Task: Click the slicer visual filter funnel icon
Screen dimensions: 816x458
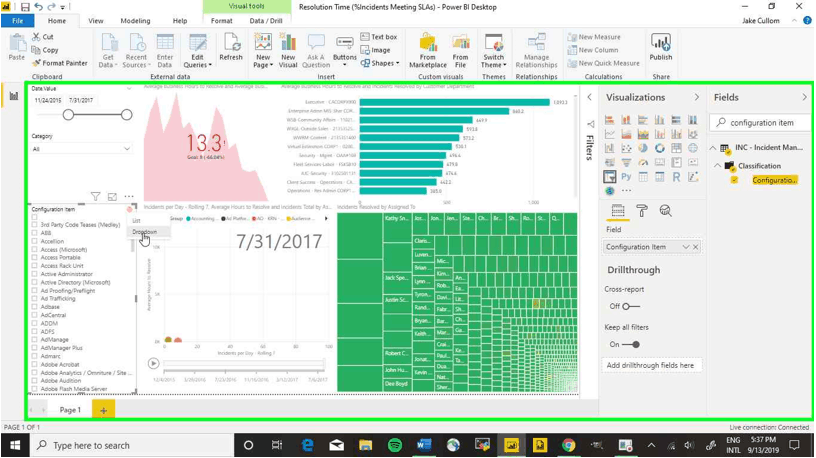Action: coord(95,196)
